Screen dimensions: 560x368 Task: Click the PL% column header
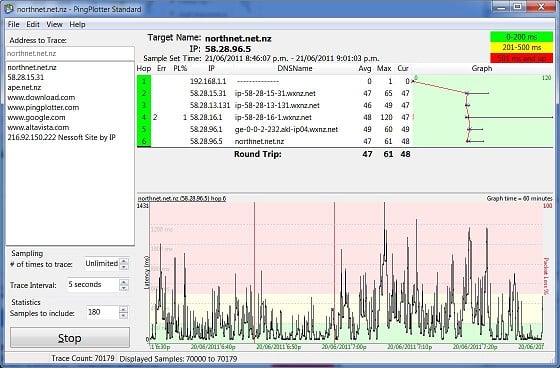coord(180,69)
